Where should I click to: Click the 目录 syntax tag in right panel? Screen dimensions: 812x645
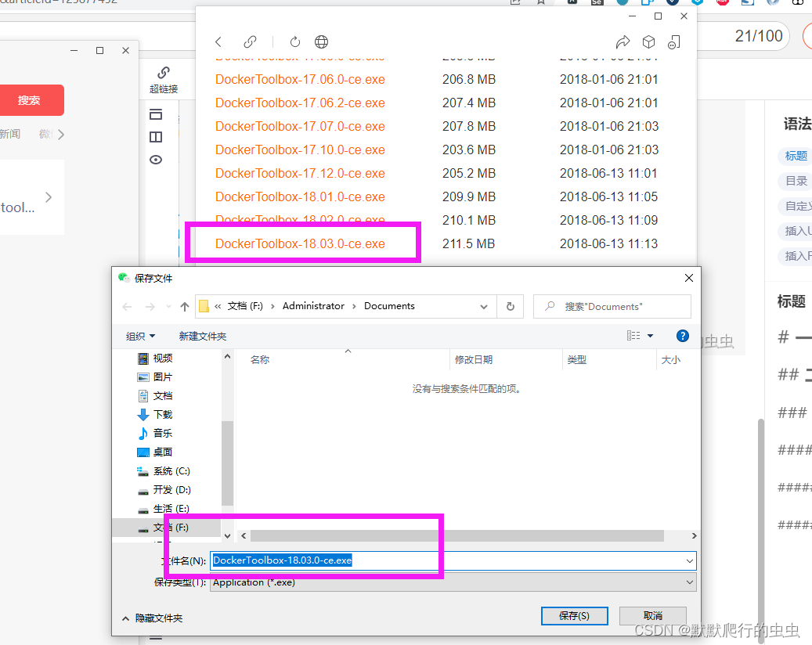pos(796,181)
